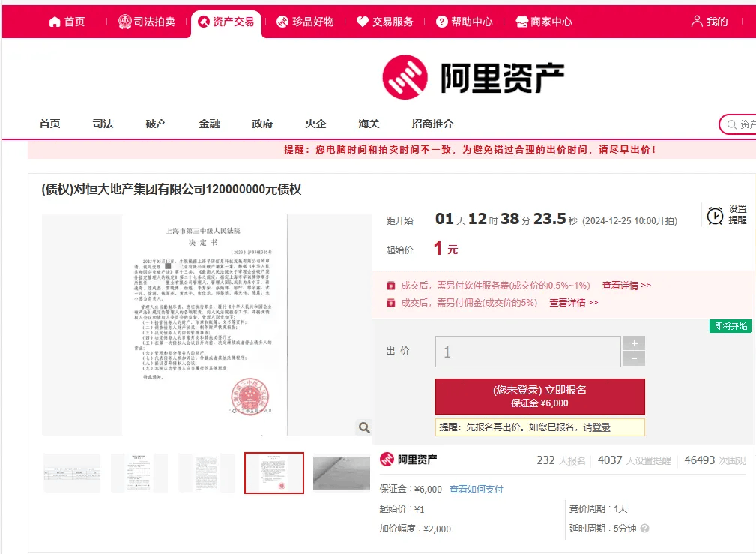
Task: Click the search magnifier icon in search box
Action: tap(731, 124)
